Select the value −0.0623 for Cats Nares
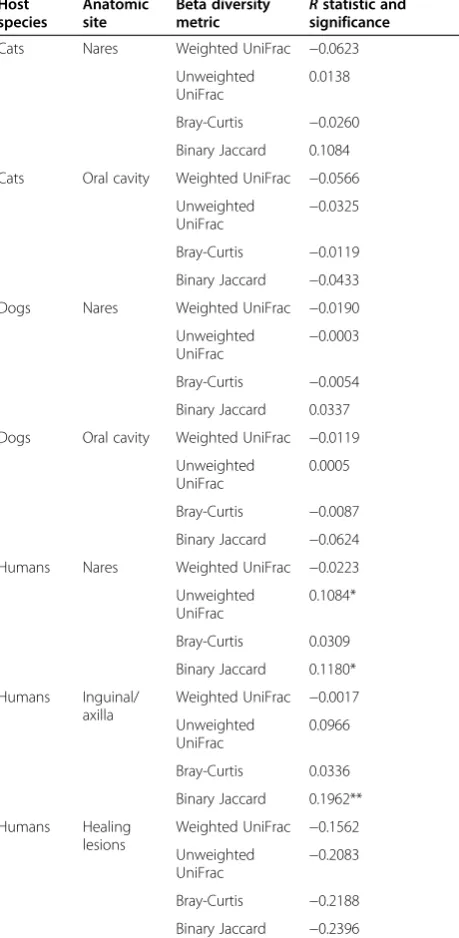Image resolution: width=459 pixels, height=938 pixels. coord(334,49)
